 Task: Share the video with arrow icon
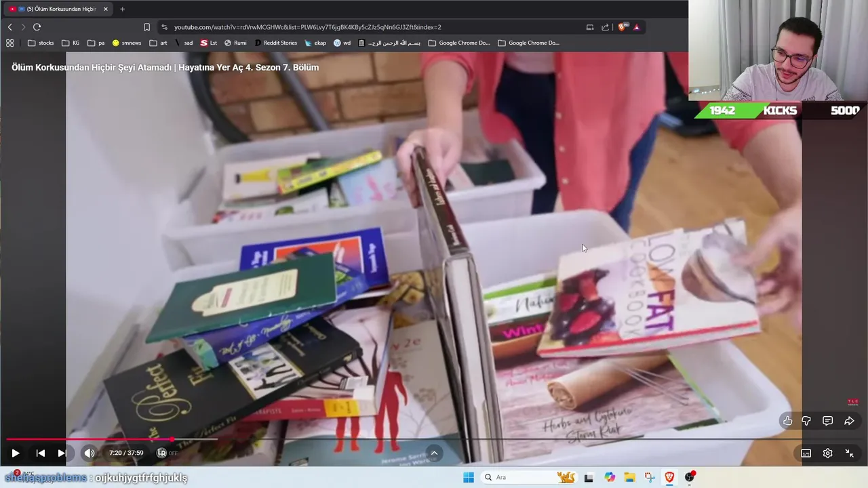[x=849, y=421]
